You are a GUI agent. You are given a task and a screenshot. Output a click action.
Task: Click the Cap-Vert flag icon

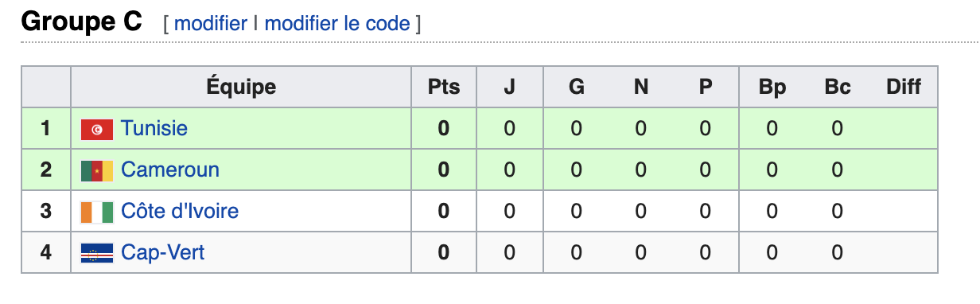pyautogui.click(x=97, y=253)
